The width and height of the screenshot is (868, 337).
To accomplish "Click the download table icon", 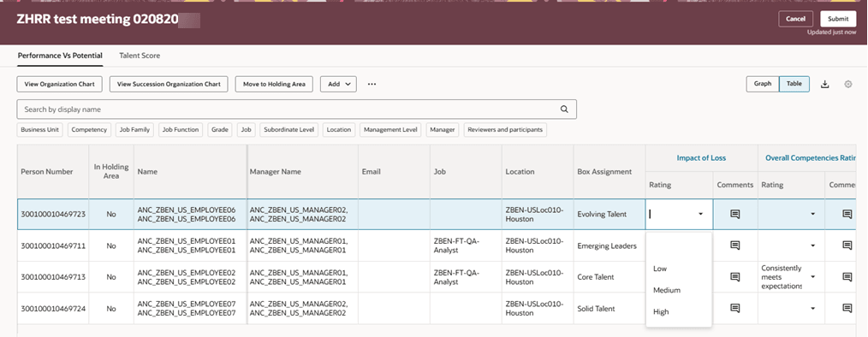I will 825,84.
